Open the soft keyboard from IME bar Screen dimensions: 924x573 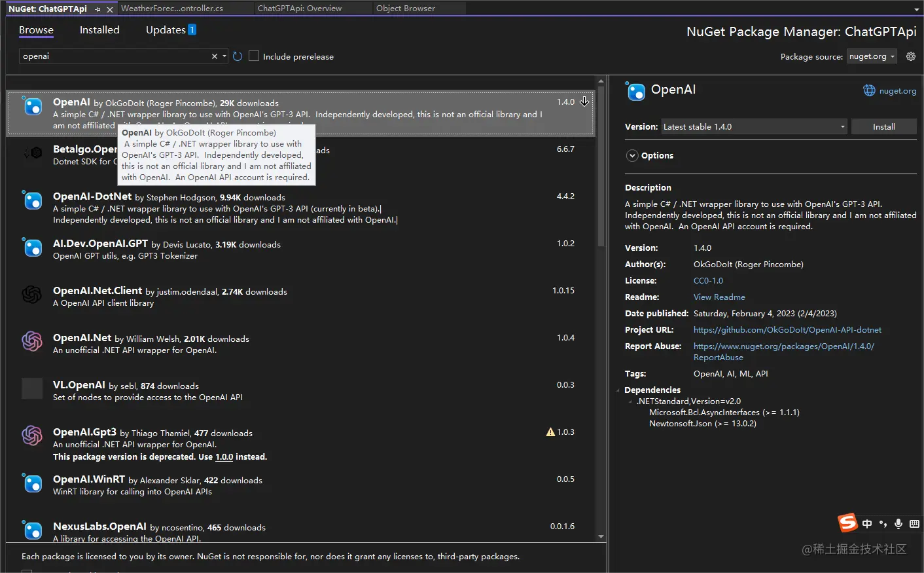914,524
